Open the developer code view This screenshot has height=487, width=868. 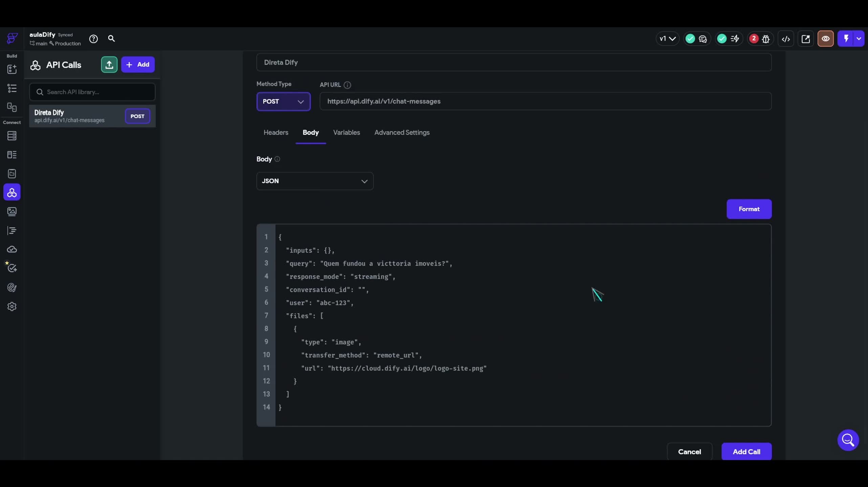click(x=786, y=39)
